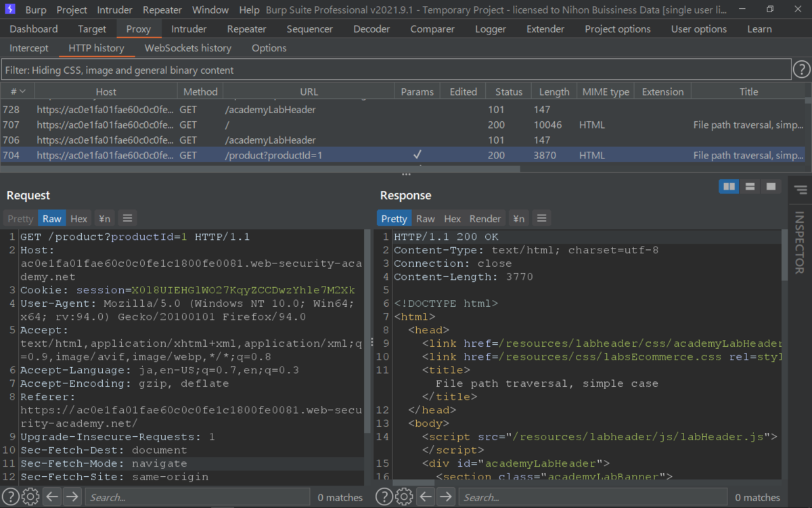Select history row 707
The height and width of the screenshot is (508, 812).
tap(403, 125)
